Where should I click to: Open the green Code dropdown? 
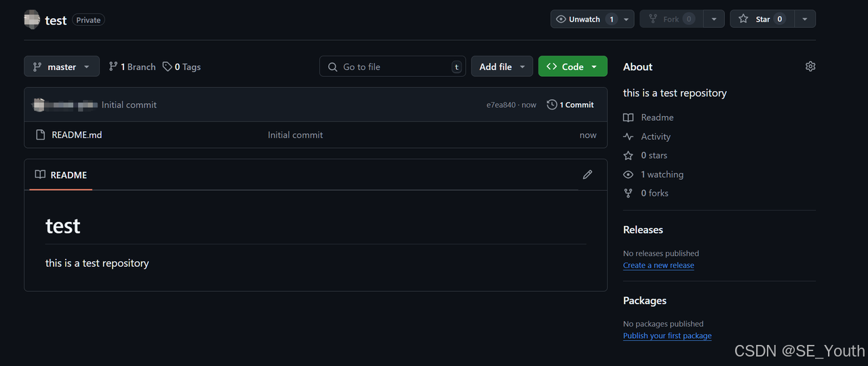coord(573,67)
